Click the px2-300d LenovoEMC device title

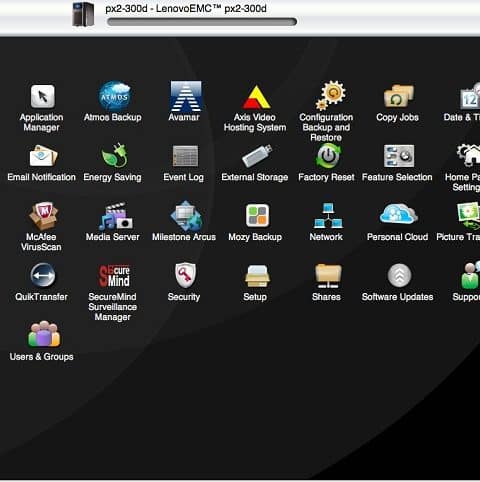tap(186, 8)
